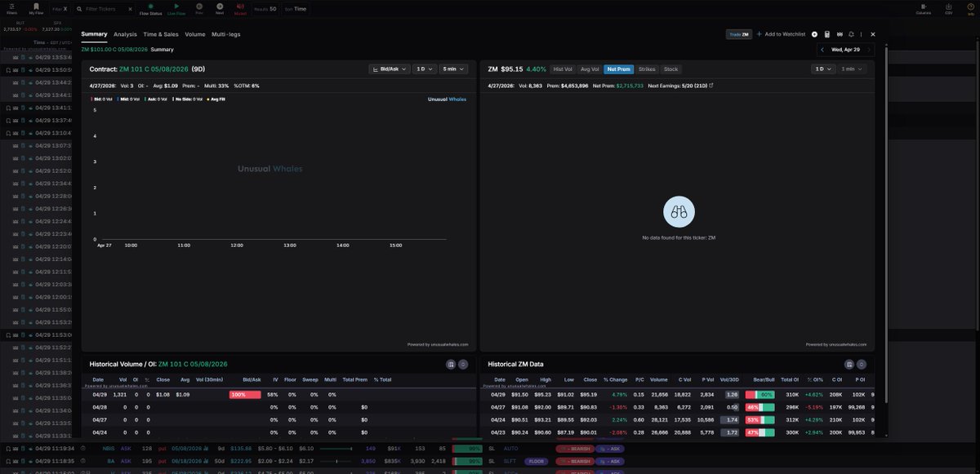This screenshot has height=474, width=980.
Task: Bookmark the 04/29 13:50:59 flow row
Action: pos(7,70)
